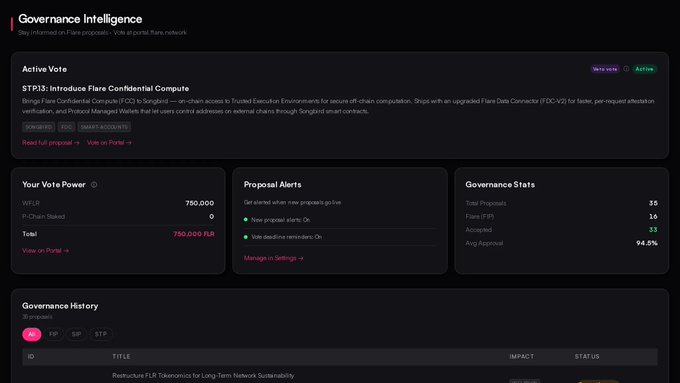
Task: Click the Accepted value 33
Action: pyautogui.click(x=653, y=230)
